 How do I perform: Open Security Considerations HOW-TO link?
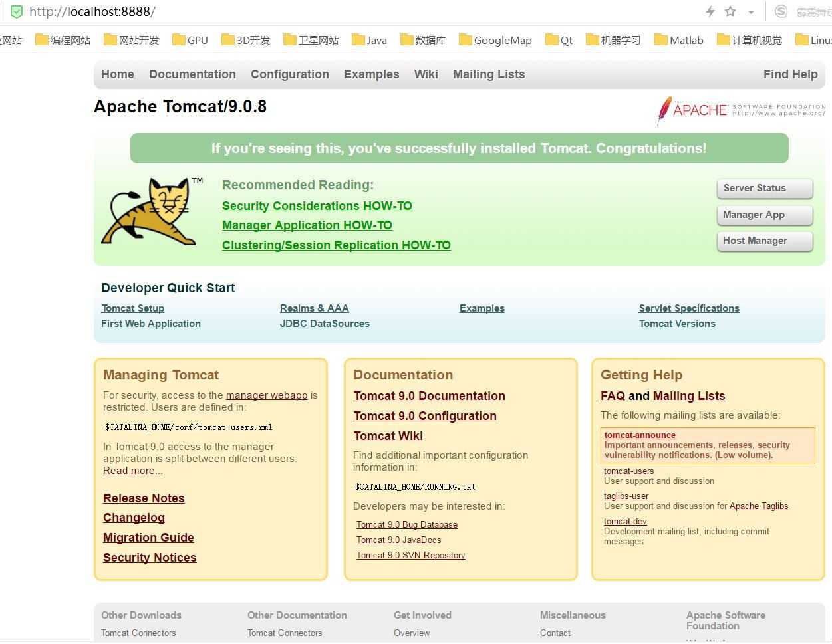click(x=317, y=206)
